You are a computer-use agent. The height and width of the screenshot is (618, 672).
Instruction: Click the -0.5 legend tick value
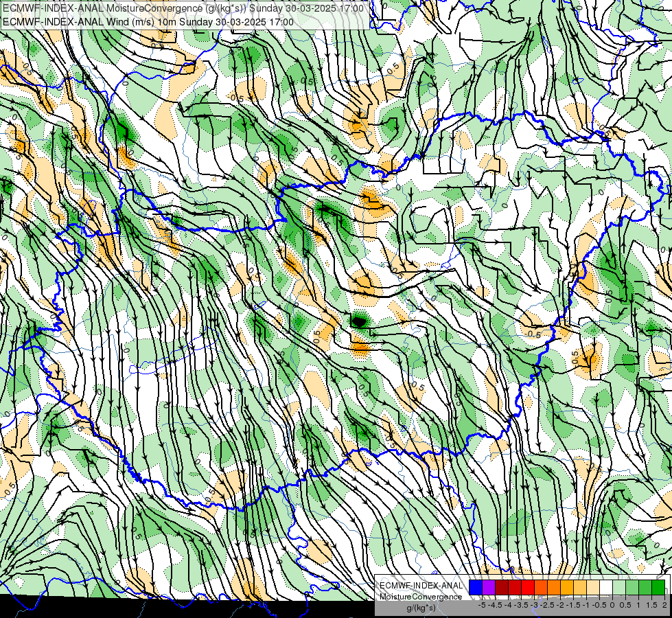[599, 605]
